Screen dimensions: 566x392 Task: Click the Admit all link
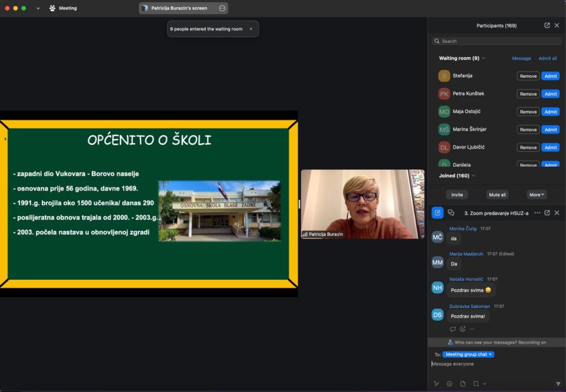pyautogui.click(x=547, y=58)
